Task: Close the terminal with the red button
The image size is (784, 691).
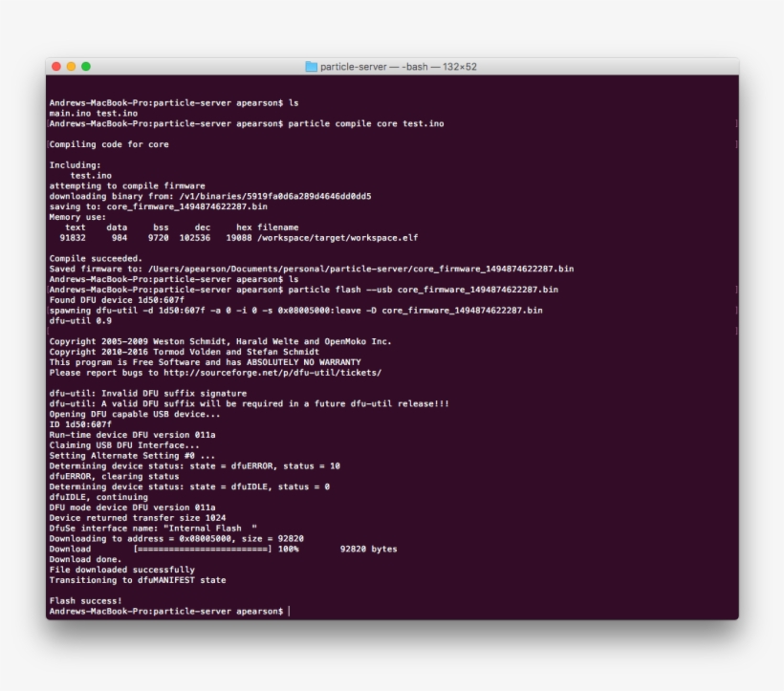Action: (55, 67)
